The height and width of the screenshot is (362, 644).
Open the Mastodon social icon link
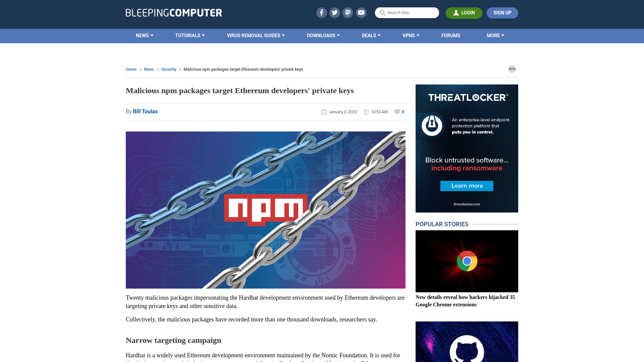click(x=348, y=12)
